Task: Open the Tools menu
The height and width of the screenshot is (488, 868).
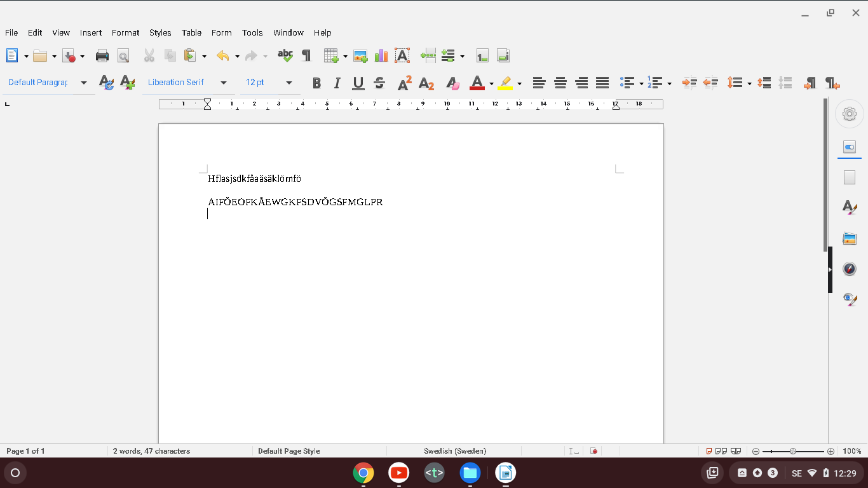Action: [x=252, y=32]
